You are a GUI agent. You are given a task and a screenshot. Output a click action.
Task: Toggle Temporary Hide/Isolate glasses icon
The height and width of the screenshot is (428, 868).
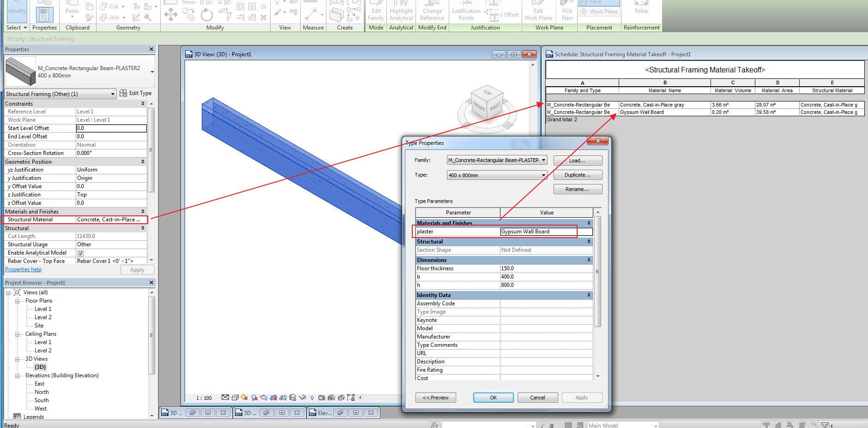tap(302, 398)
